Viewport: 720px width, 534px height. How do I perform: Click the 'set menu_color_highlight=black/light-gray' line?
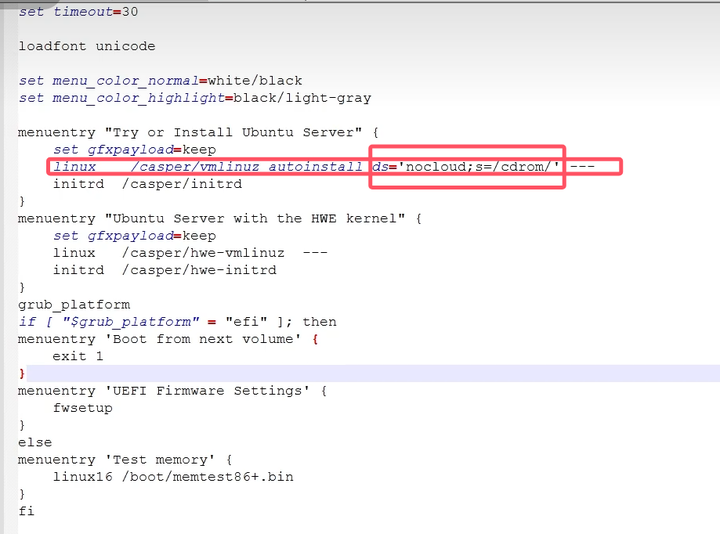click(x=195, y=98)
